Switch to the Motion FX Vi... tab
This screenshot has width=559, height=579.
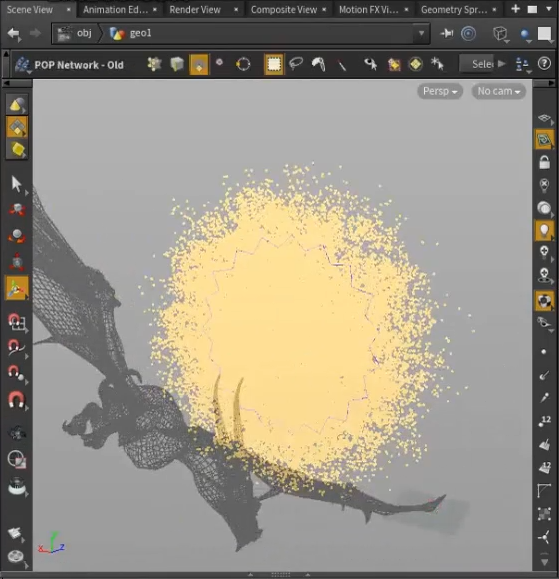pyautogui.click(x=368, y=10)
